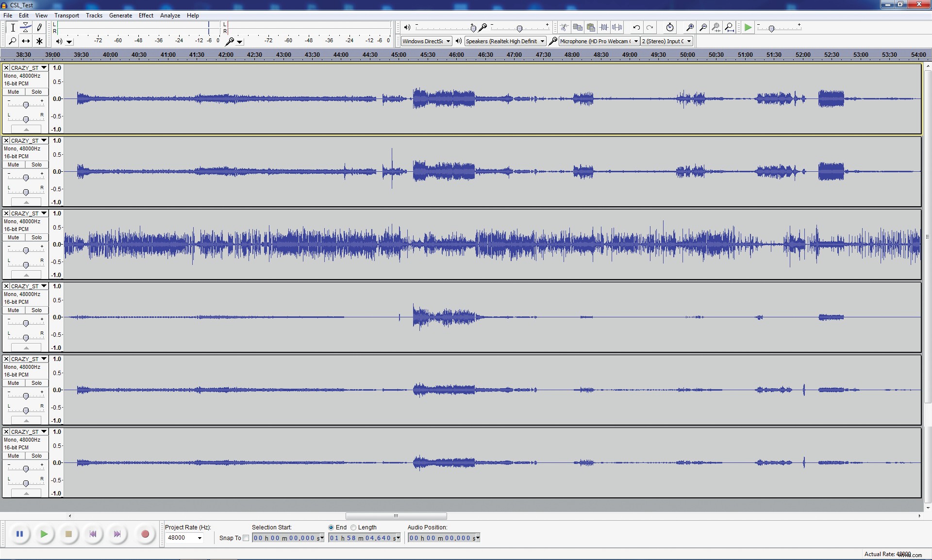This screenshot has width=932, height=560.
Task: Open the Generate menu
Action: pyautogui.click(x=120, y=15)
